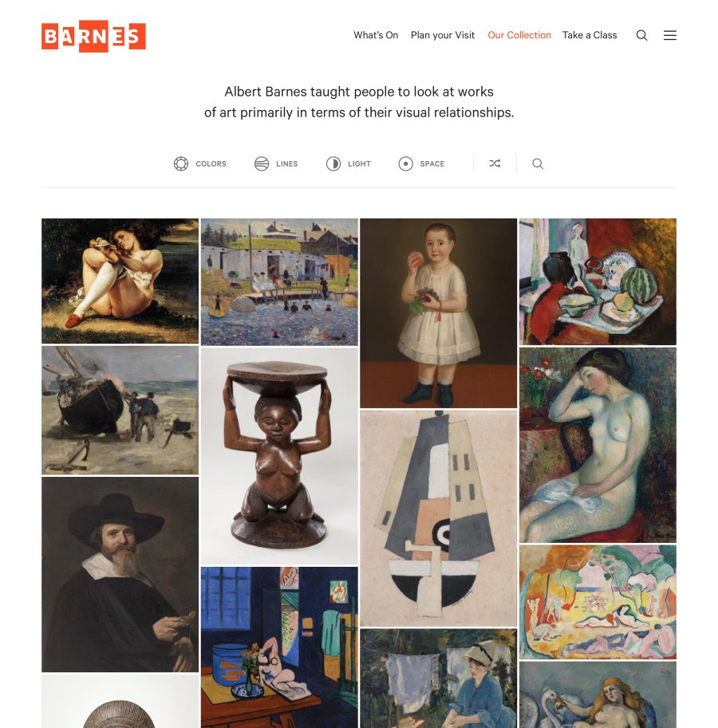Screen dimensions: 718x728
Task: Shuffle the collection results
Action: click(x=495, y=163)
